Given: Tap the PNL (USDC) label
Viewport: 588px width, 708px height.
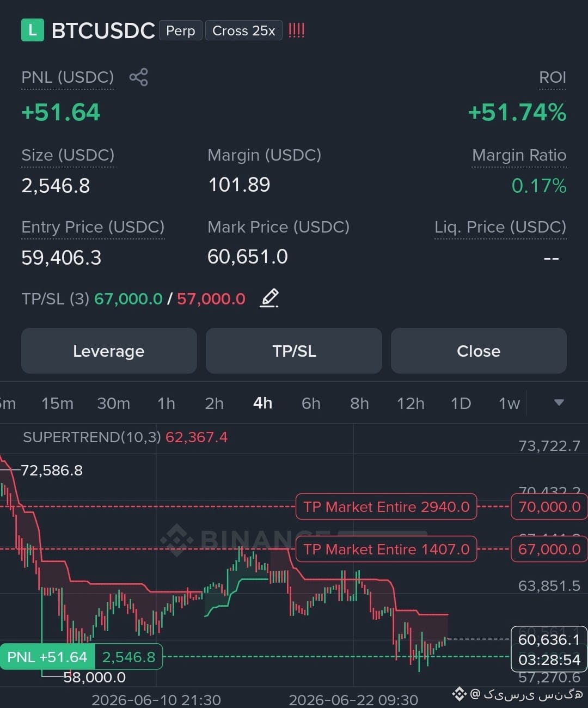Looking at the screenshot, I should 68,77.
